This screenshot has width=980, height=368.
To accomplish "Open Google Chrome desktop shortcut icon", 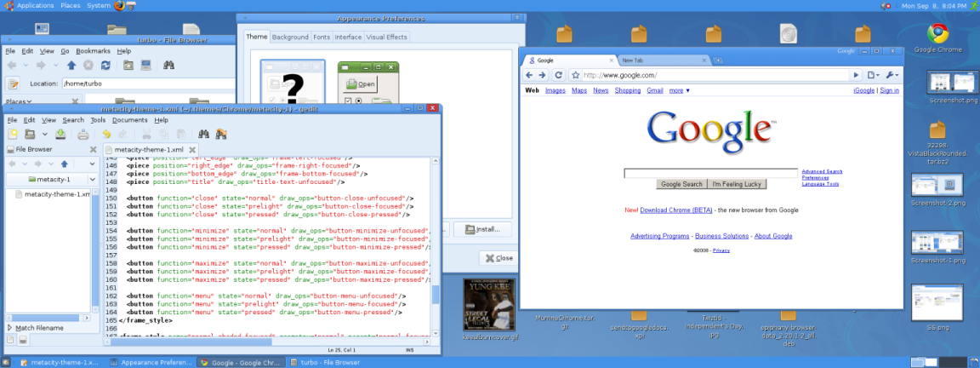I will [937, 34].
